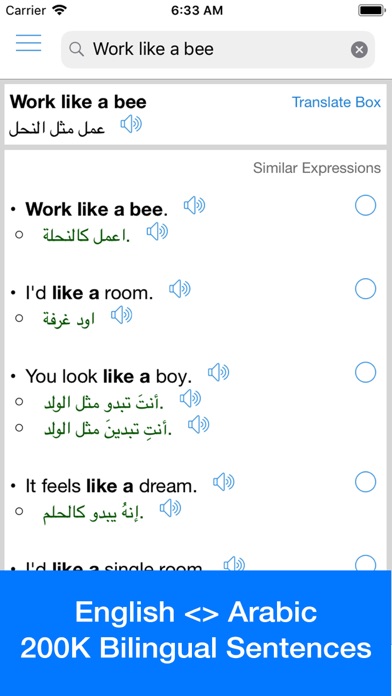Clear the search field text

tap(359, 49)
